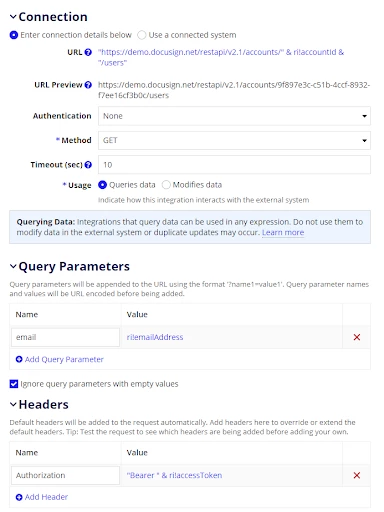Select 'Enter connection details below' option
The height and width of the screenshot is (512, 384).
coord(14,35)
